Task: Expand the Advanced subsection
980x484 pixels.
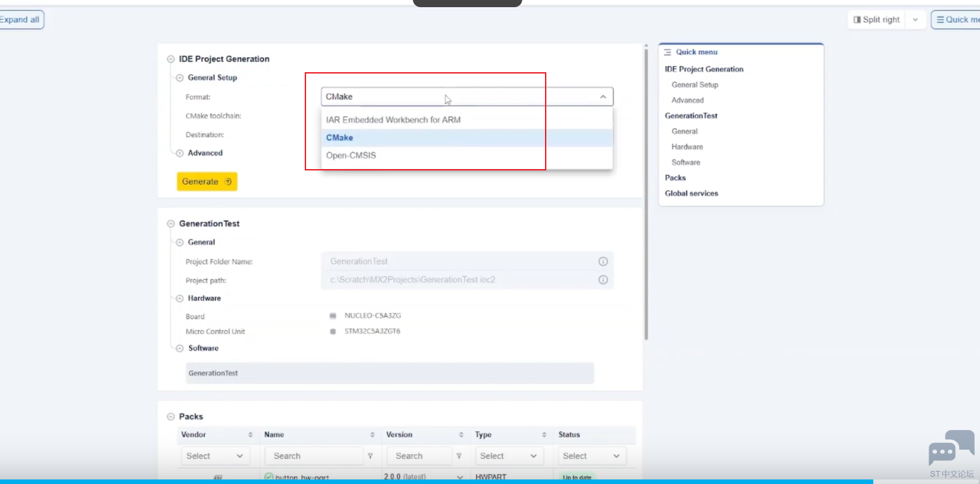Action: tap(180, 154)
